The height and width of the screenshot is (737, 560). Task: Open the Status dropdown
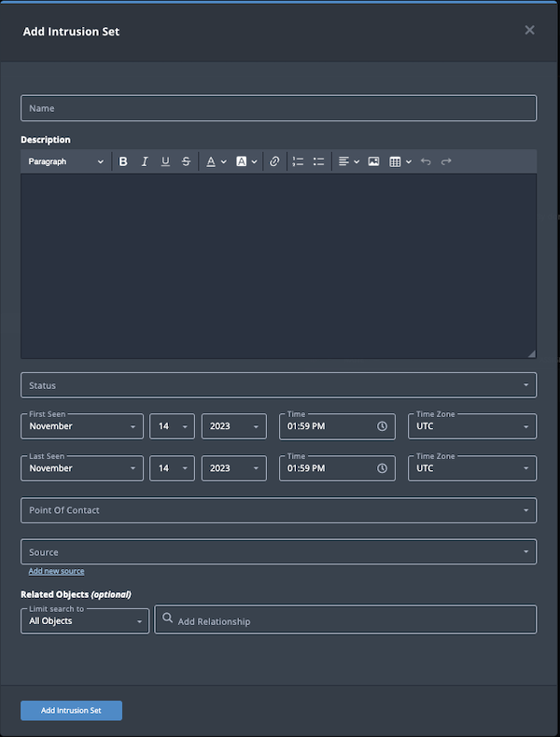pos(278,385)
